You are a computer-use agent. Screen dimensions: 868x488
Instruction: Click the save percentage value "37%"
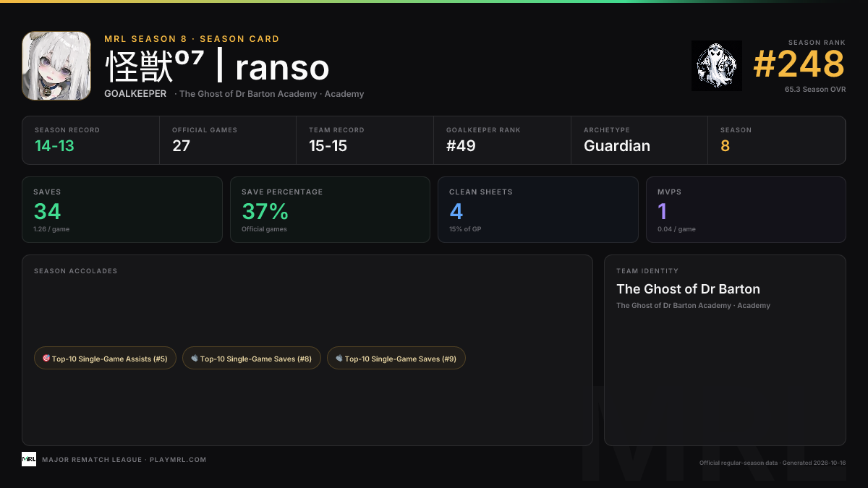(x=265, y=211)
